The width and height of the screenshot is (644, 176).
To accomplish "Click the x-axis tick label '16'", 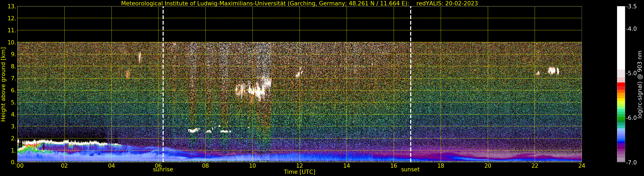I will click(x=394, y=166).
